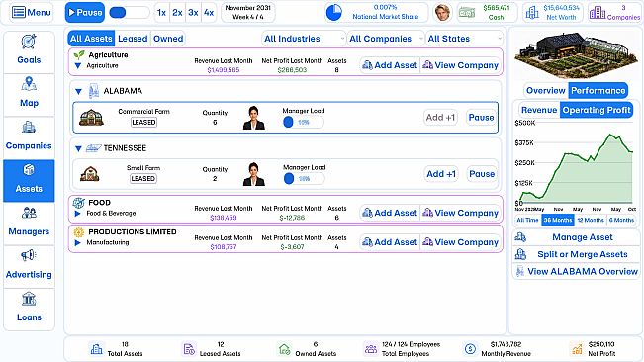Click the Companies count icon
Viewport: 644px width, 362px height.
598,13
